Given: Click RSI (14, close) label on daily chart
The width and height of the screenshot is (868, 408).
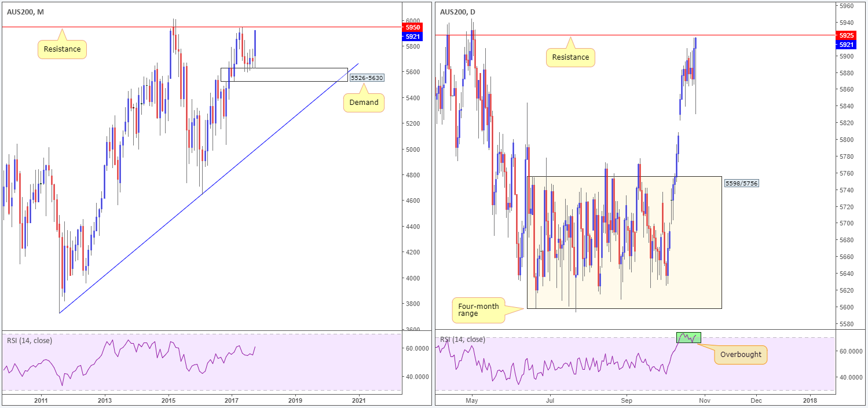Looking at the screenshot, I should [x=463, y=340].
